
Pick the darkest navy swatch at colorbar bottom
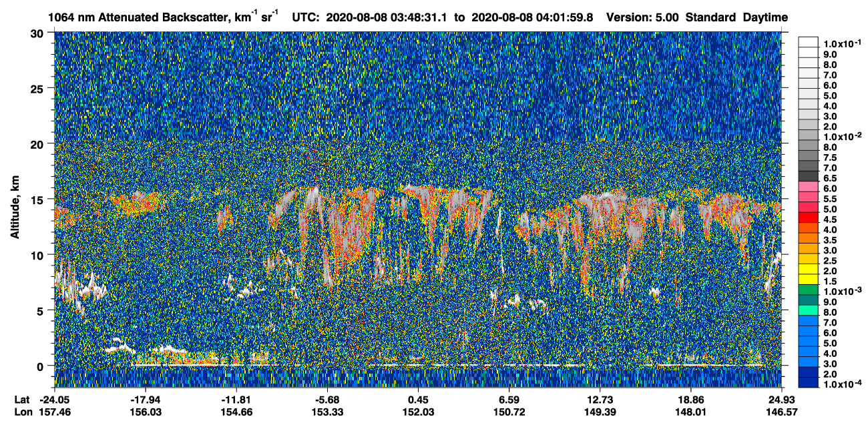point(809,382)
